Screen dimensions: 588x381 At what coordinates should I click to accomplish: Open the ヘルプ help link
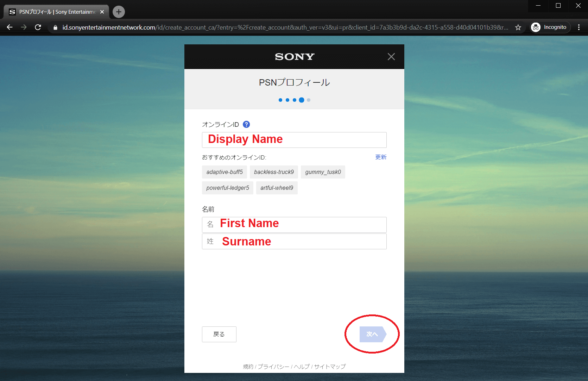tap(302, 367)
